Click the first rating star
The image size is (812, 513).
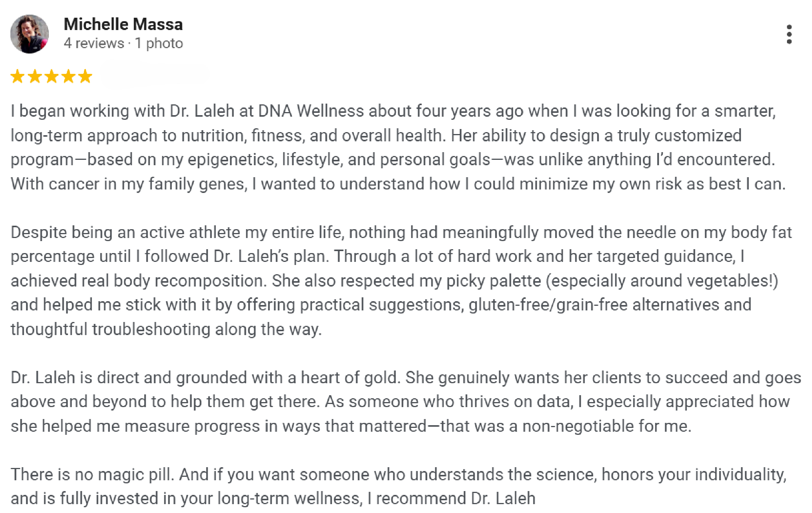pos(18,76)
